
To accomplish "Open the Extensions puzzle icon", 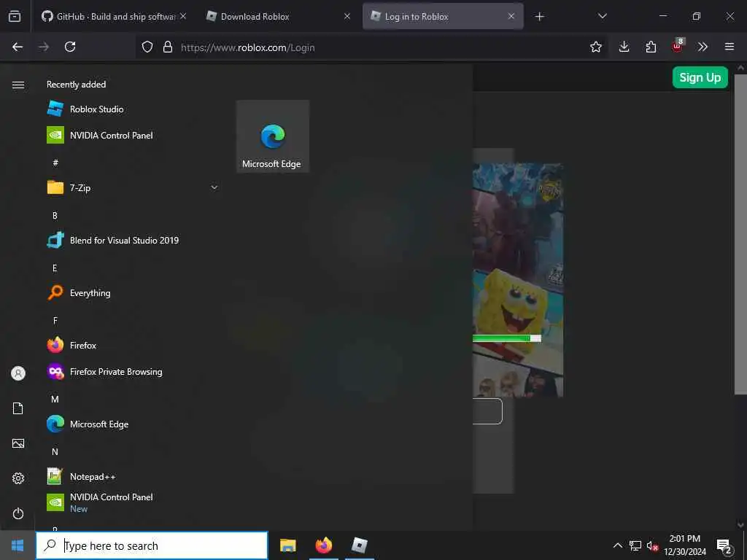I will point(651,47).
